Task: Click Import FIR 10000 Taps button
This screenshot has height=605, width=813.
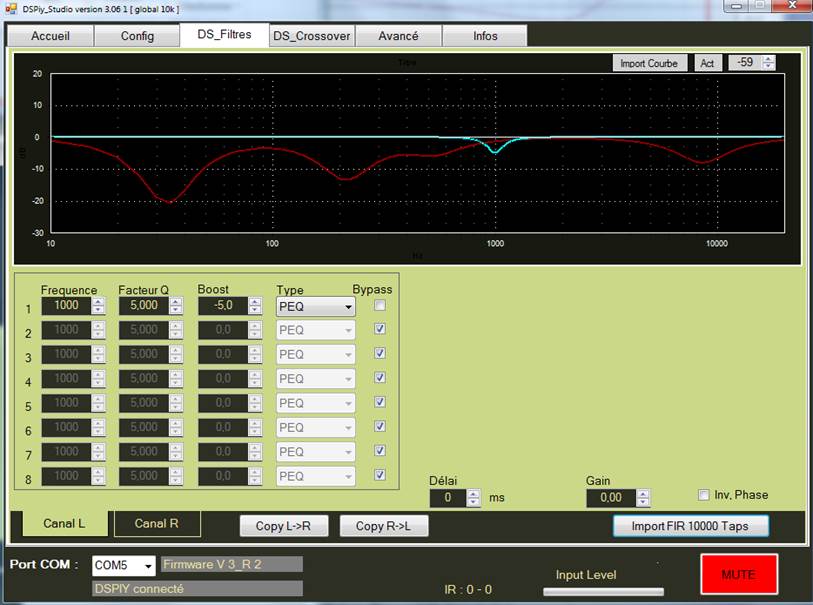Action: coord(690,526)
